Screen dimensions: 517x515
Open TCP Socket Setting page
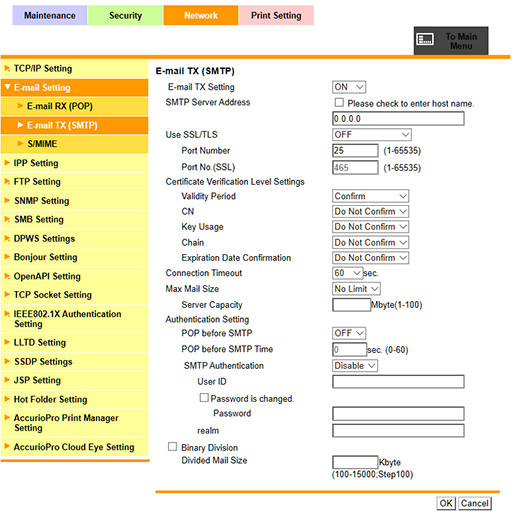74,295
